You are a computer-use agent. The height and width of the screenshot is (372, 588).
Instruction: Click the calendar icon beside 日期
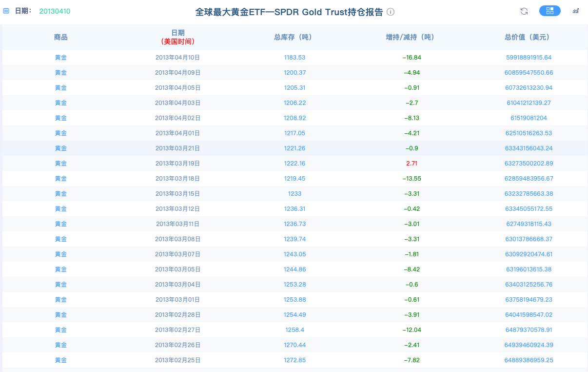[x=6, y=11]
